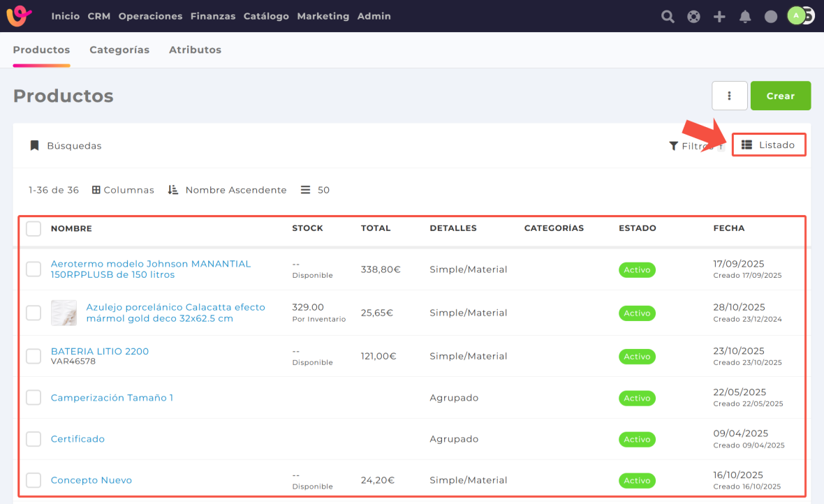Open the Listado view selector
This screenshot has width=824, height=504.
[x=768, y=145]
